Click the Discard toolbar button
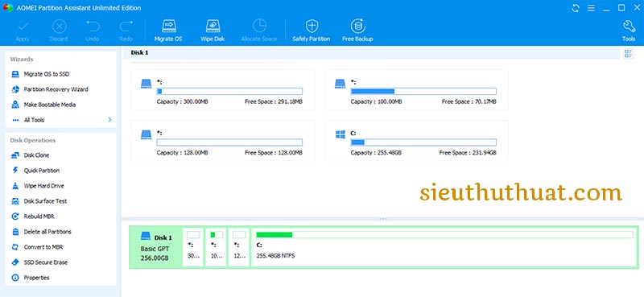This screenshot has width=644, height=297. click(x=58, y=31)
